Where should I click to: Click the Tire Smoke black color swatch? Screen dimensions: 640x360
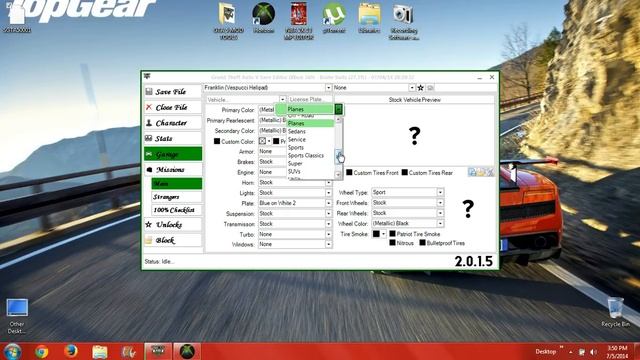(x=376, y=234)
